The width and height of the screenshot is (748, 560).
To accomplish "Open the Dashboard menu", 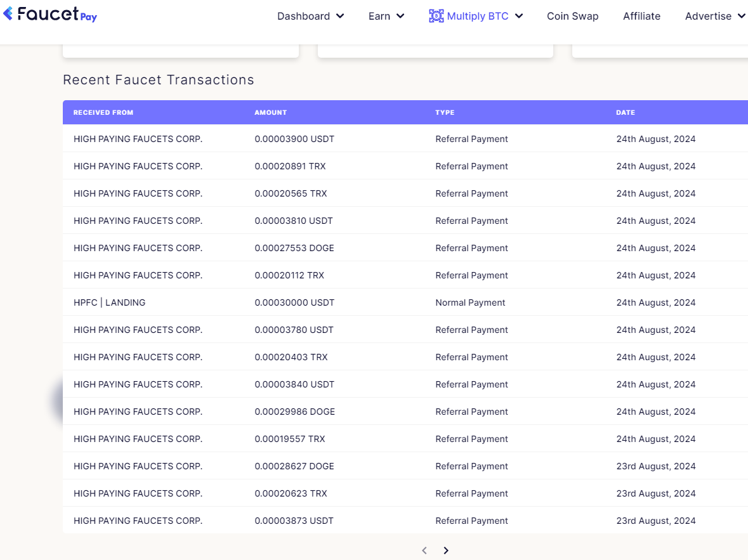I will point(303,16).
